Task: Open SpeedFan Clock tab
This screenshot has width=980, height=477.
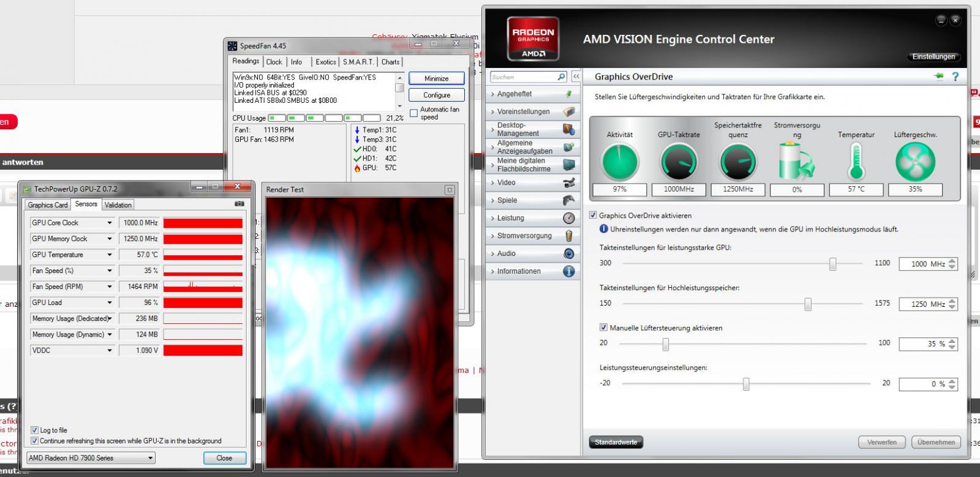Action: (x=274, y=62)
